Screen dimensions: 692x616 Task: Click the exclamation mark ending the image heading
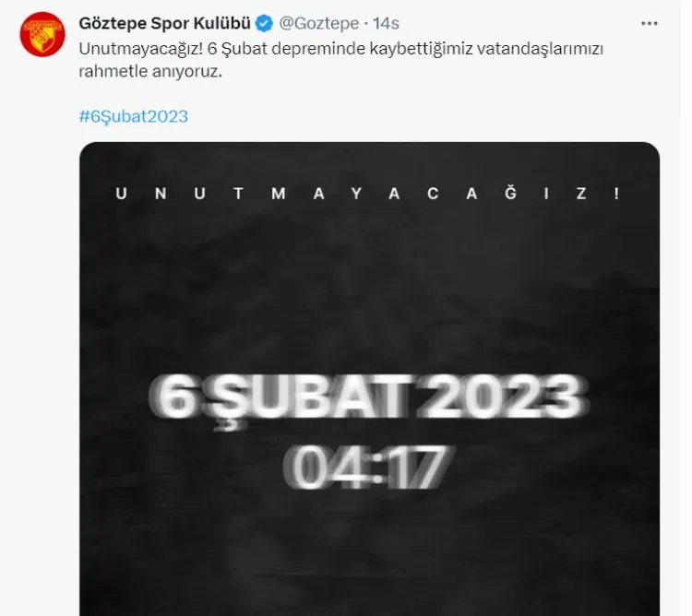(x=616, y=193)
